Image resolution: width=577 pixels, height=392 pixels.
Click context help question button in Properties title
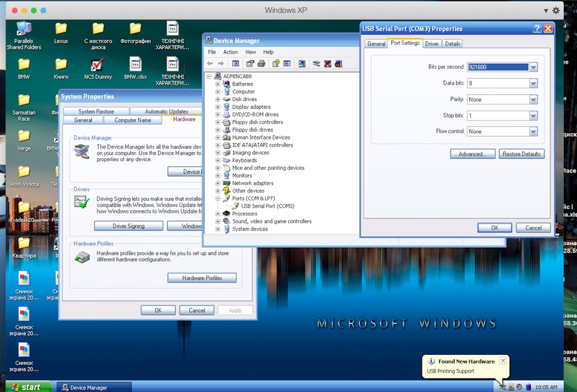(x=537, y=29)
